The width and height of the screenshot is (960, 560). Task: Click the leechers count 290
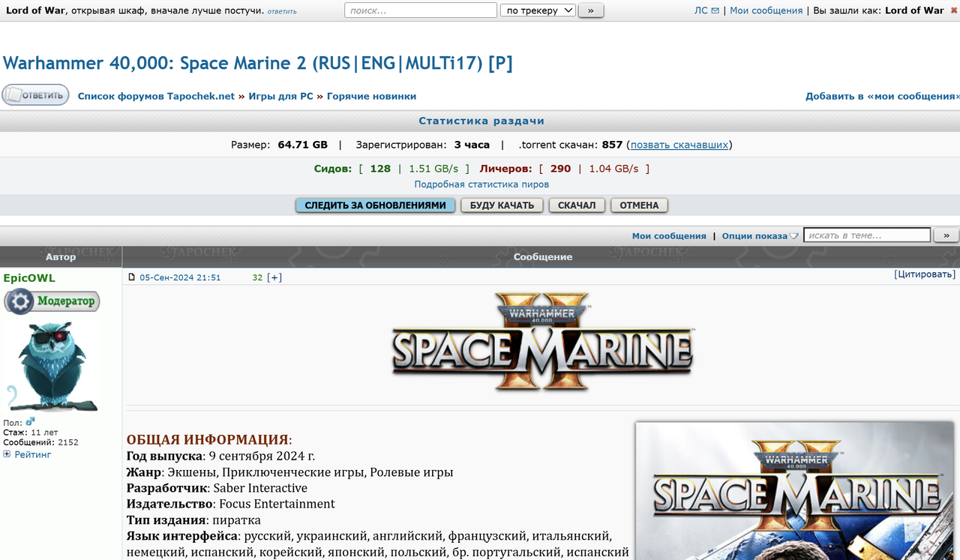(560, 169)
